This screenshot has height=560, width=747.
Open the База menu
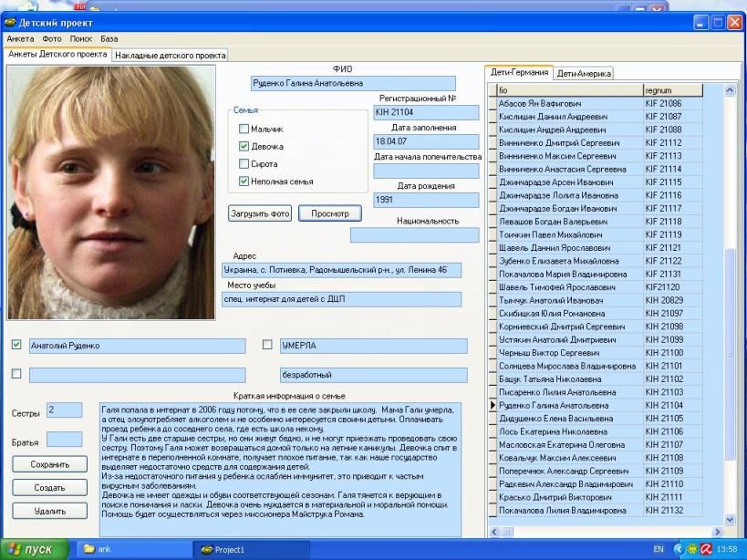[109, 38]
